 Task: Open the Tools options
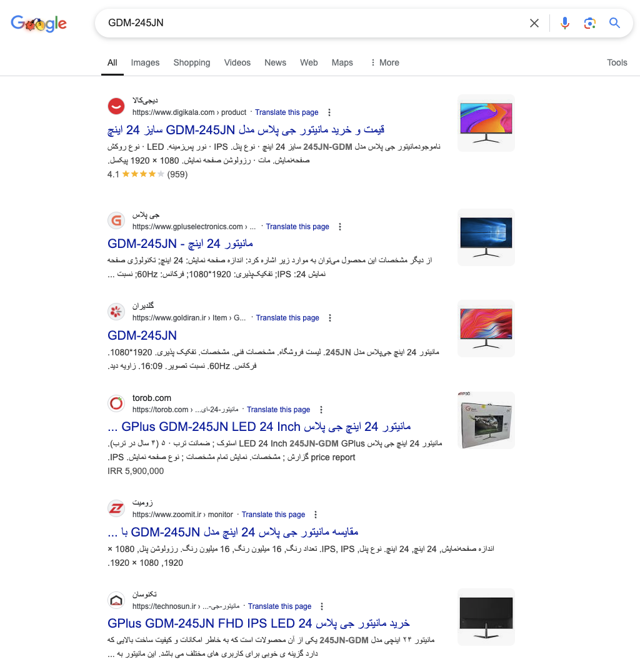[x=617, y=62]
